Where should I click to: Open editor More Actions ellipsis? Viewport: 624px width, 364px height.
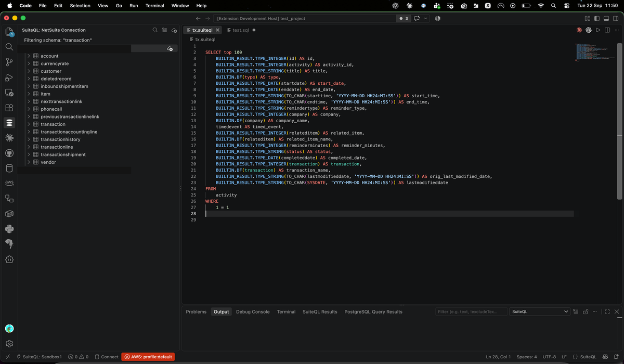(617, 30)
